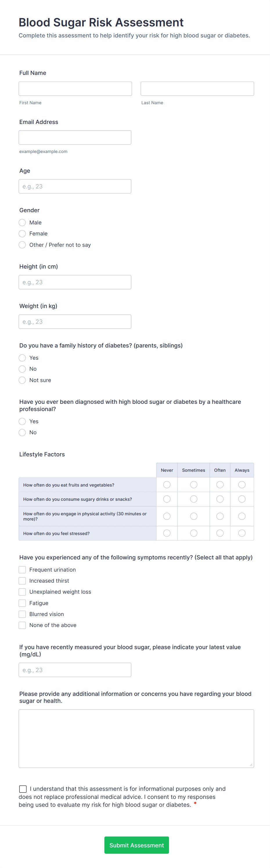The height and width of the screenshot is (868, 270).
Task: Select None of the above symptoms
Action: point(22,625)
